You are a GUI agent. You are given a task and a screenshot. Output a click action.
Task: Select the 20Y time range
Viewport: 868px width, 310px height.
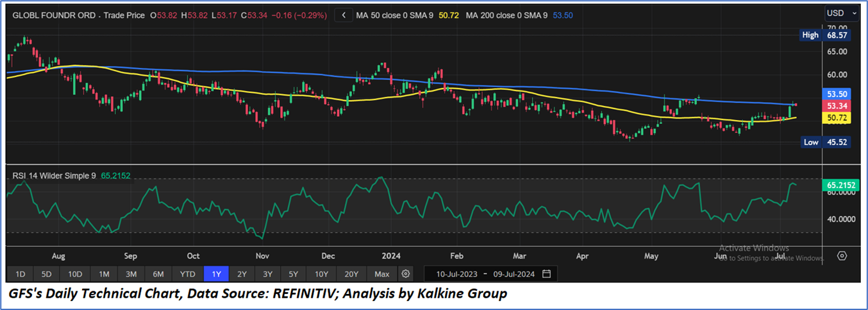click(x=351, y=274)
